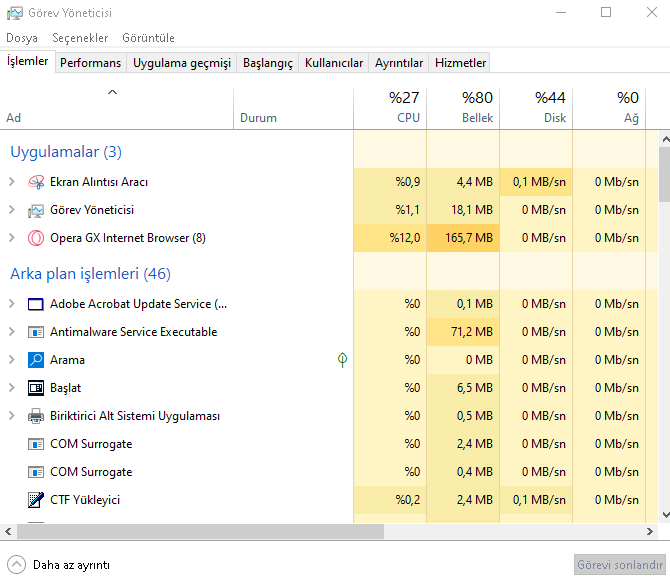Click the horizontal scrollbar thumb
670x587 pixels.
[x=200, y=531]
